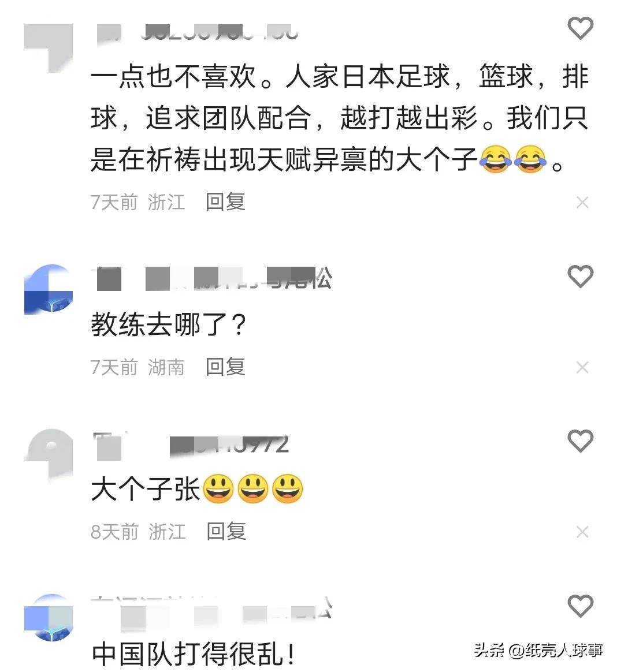
Task: Like the comment 教练去哪了？
Action: tap(580, 276)
